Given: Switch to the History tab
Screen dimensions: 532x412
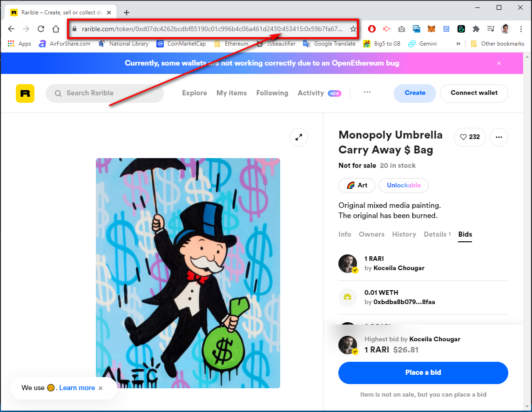Looking at the screenshot, I should click(x=404, y=234).
